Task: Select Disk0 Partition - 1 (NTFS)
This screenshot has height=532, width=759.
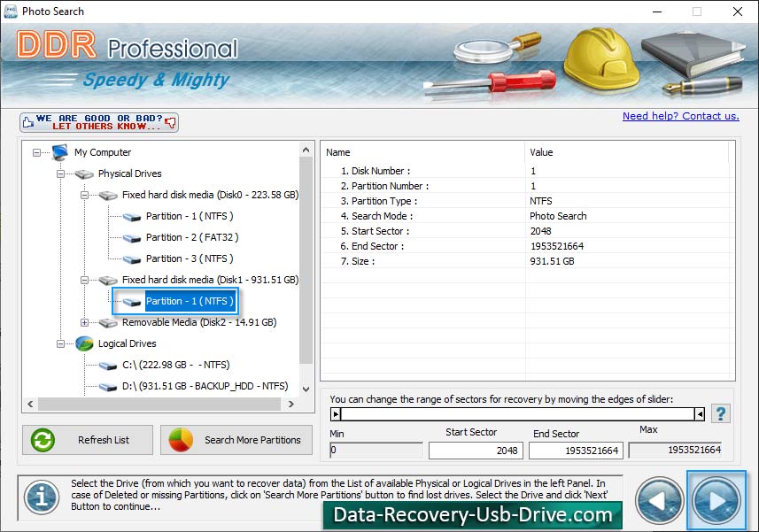Action: click(190, 216)
